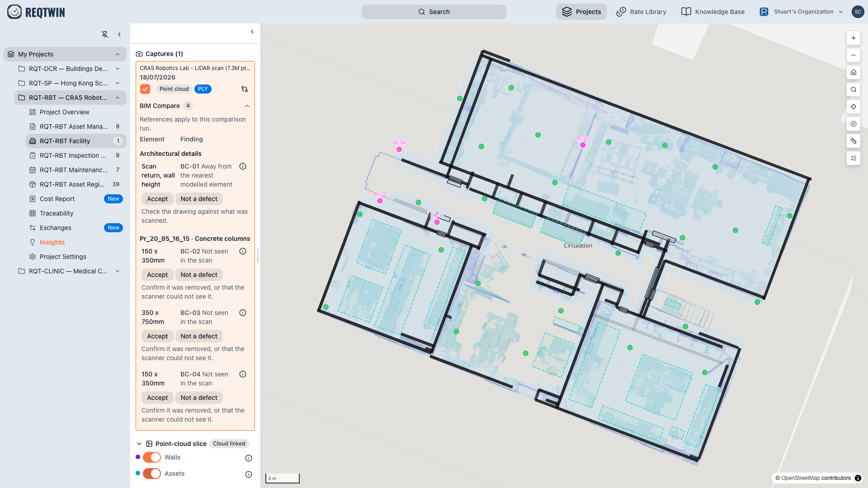868x488 pixels.
Task: Open the Knowledge Base
Action: pyautogui.click(x=713, y=12)
